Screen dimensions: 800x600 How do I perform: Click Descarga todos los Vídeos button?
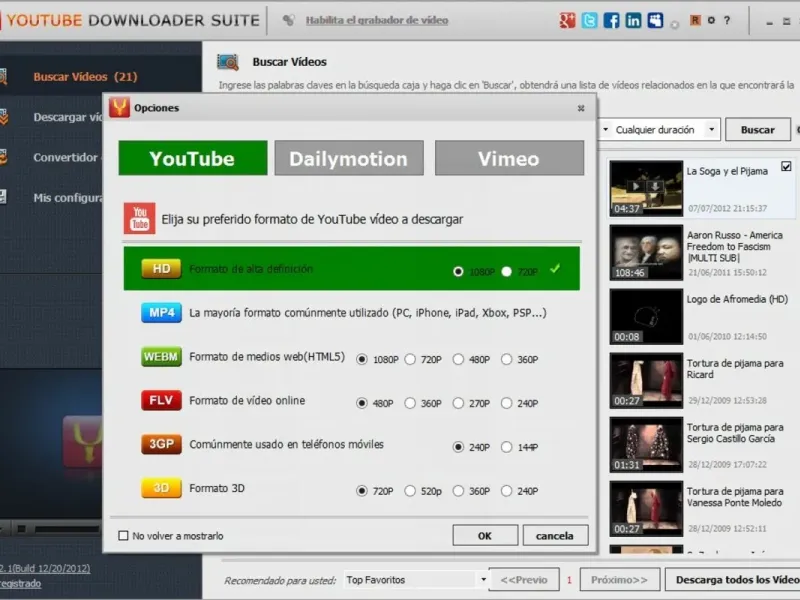(x=733, y=580)
